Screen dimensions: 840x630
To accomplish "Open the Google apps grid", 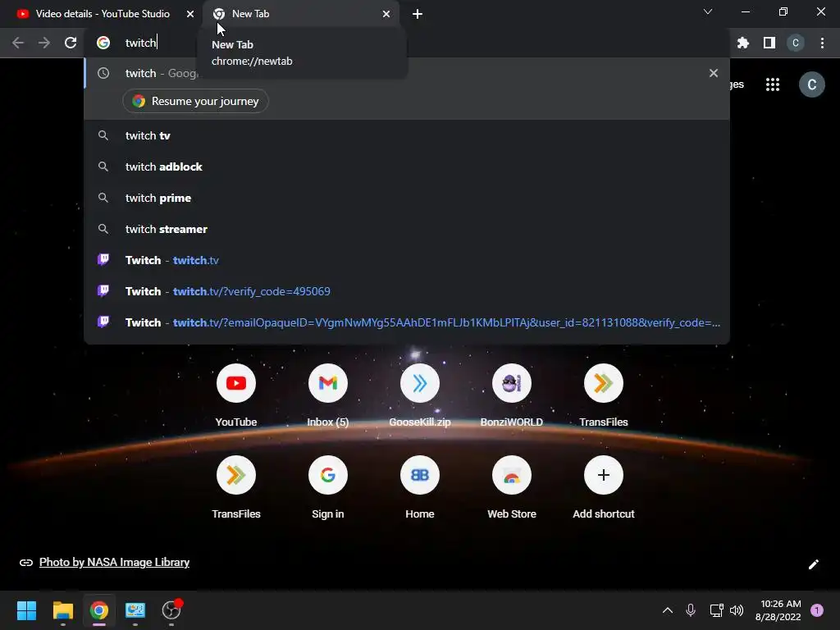I will tap(773, 84).
